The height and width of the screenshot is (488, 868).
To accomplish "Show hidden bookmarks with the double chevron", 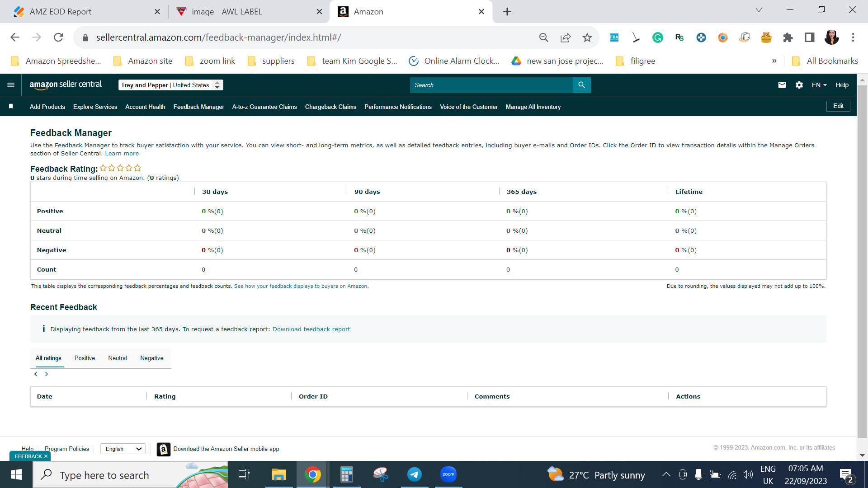I will (774, 61).
